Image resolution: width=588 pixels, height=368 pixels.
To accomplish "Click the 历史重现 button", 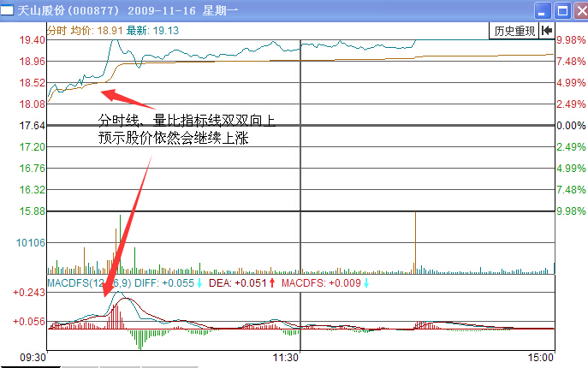I will pyautogui.click(x=514, y=31).
